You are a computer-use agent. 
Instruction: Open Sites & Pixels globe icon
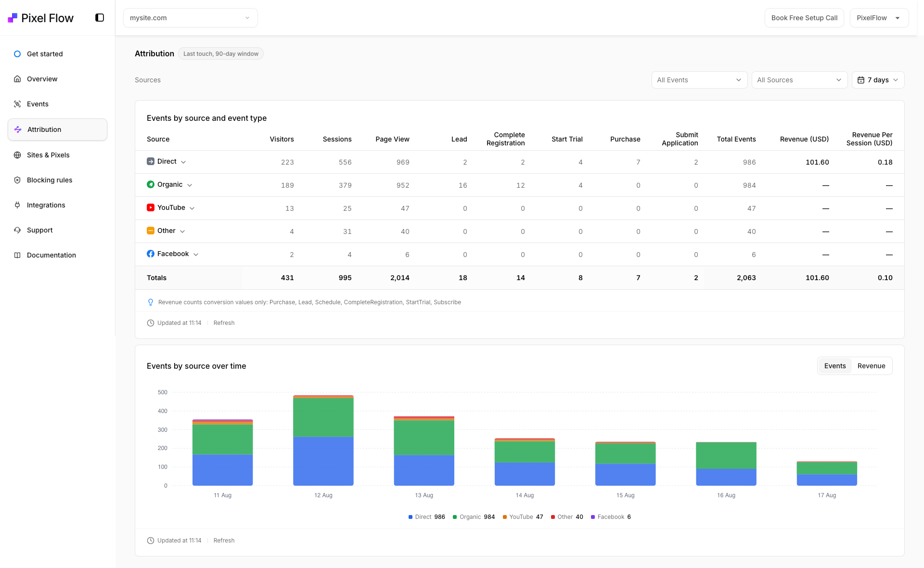tap(17, 155)
